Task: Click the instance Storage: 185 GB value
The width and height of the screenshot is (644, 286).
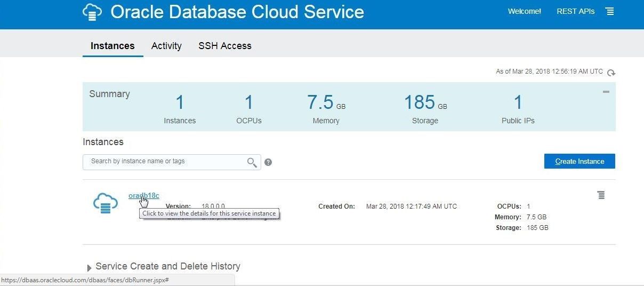Action: (537, 228)
